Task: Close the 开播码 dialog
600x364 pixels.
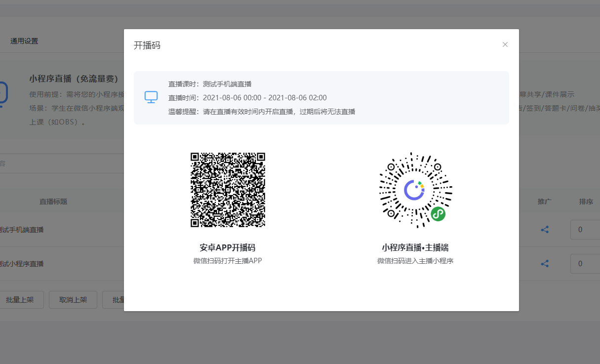Action: coord(505,44)
